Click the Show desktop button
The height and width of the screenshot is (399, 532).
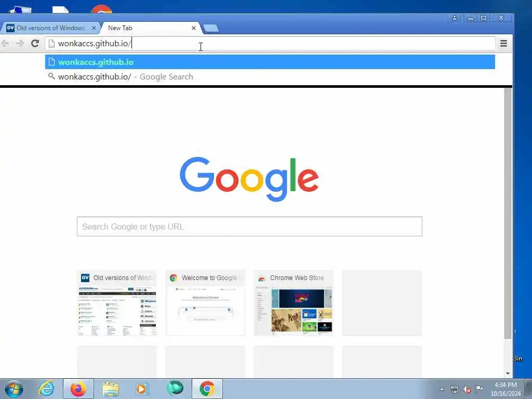[x=528, y=389]
